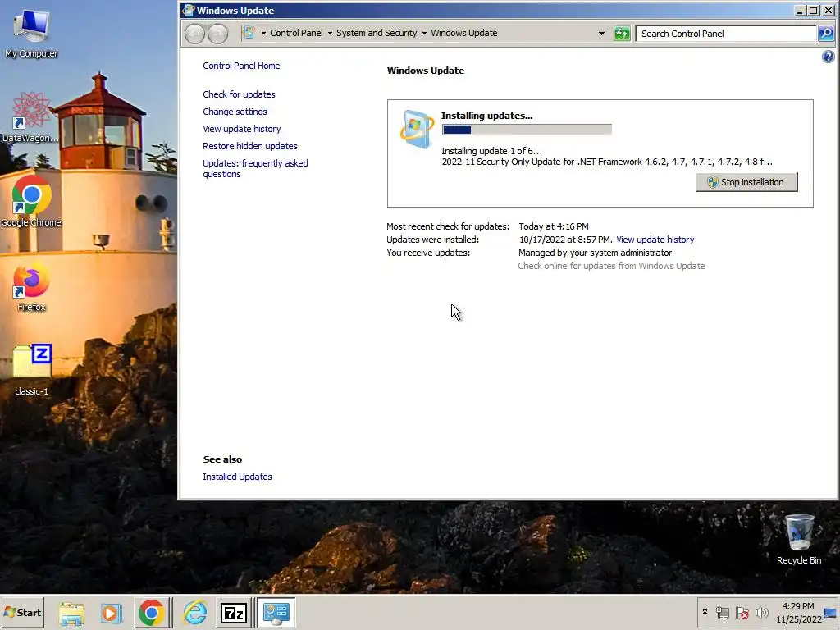This screenshot has height=630, width=840.
Task: Click the update installation progress bar
Action: [x=527, y=130]
